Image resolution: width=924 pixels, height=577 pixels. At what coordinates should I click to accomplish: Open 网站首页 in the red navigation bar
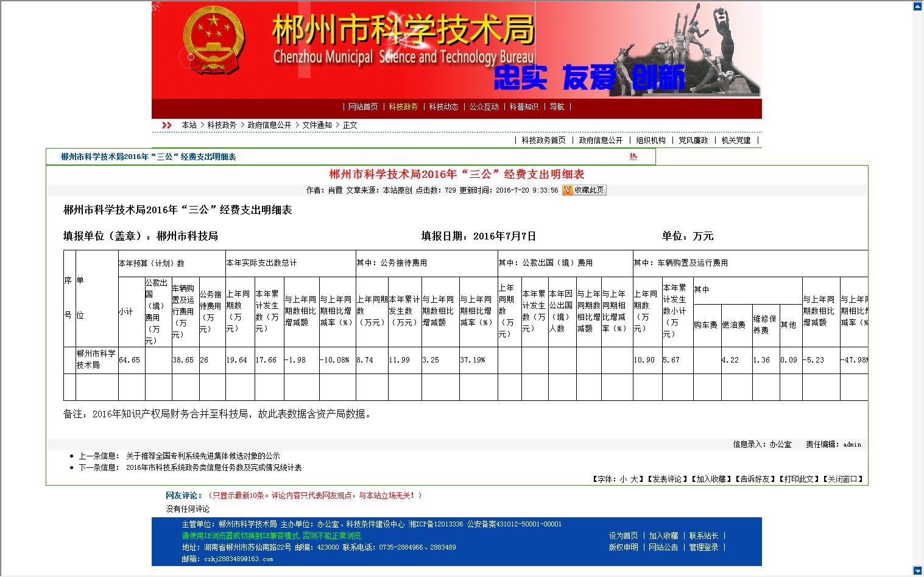pos(363,107)
